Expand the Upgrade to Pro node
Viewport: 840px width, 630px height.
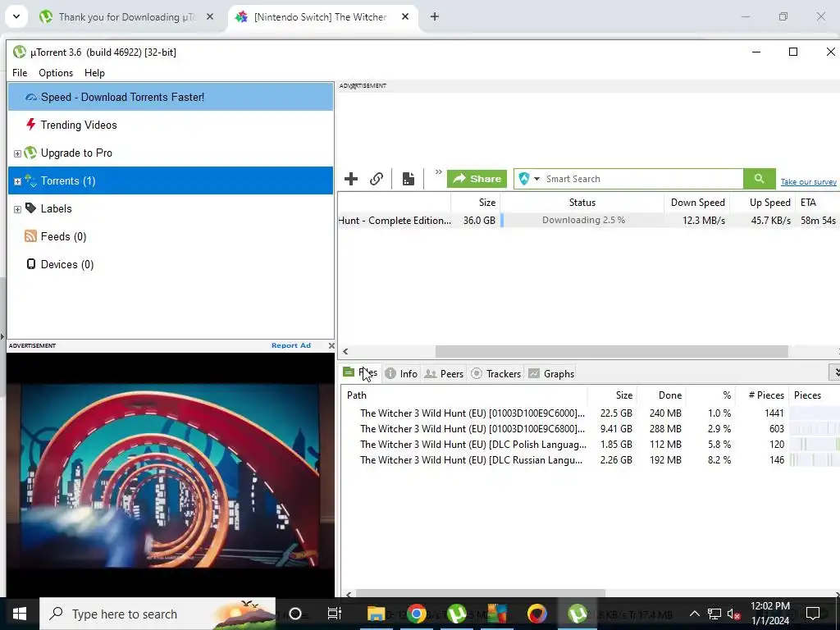coord(17,153)
